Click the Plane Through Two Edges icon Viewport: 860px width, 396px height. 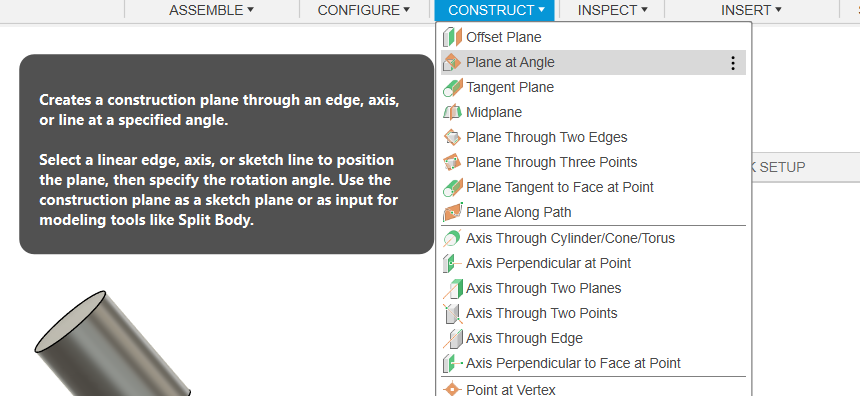[452, 138]
